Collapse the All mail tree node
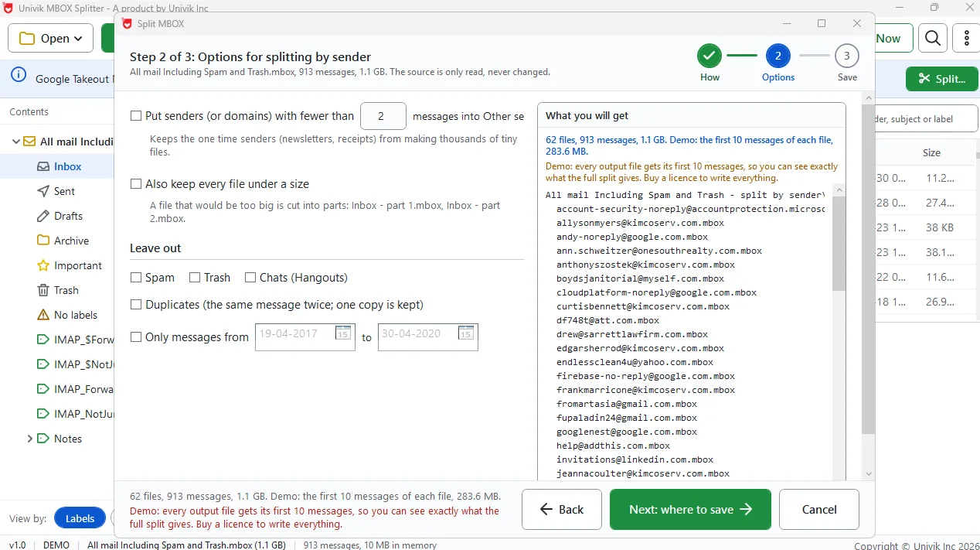The width and height of the screenshot is (980, 550). (15, 142)
